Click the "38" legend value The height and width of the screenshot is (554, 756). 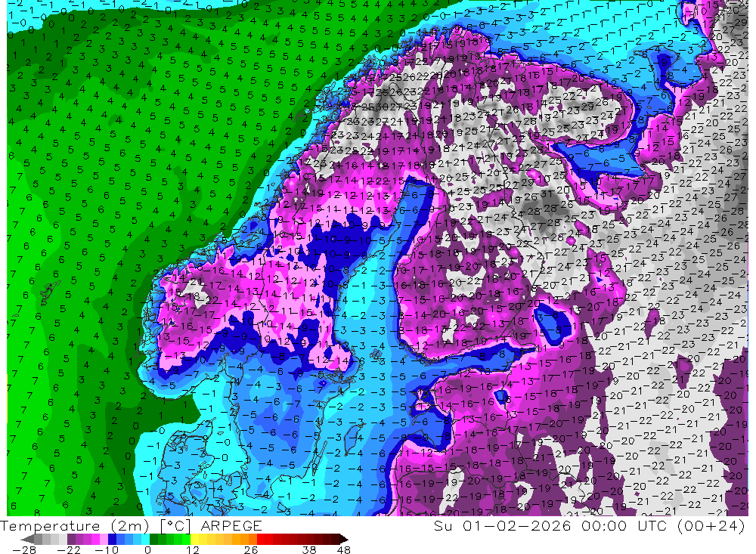(x=309, y=550)
